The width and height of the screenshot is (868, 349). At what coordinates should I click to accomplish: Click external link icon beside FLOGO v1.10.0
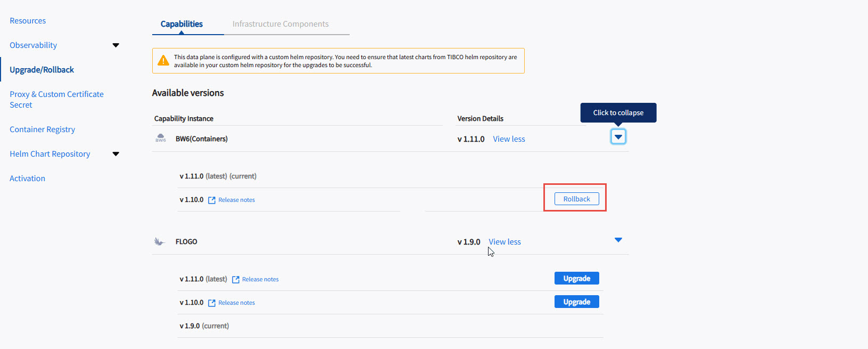point(212,303)
